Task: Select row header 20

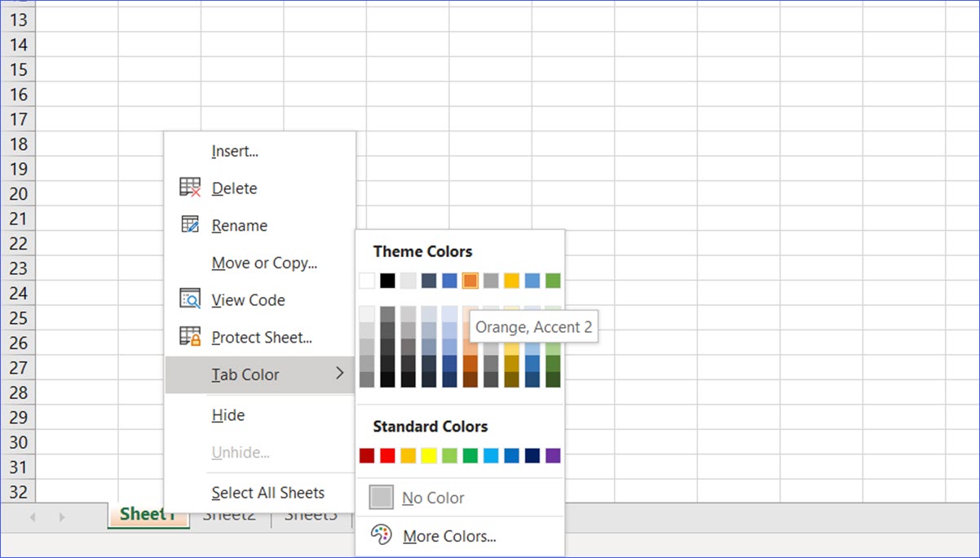Action: (18, 193)
